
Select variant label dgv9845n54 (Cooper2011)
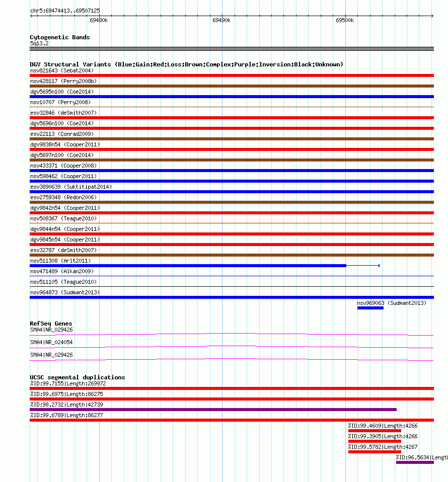pyautogui.click(x=65, y=239)
